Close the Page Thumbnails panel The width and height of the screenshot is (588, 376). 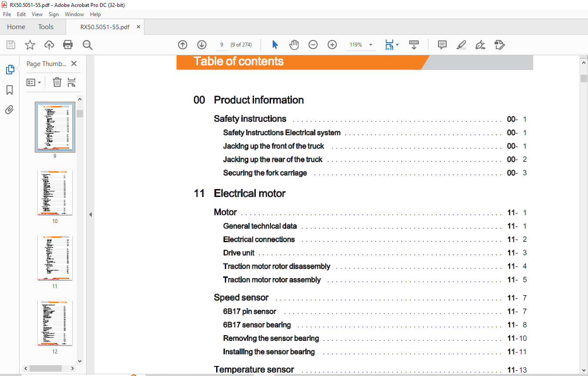click(74, 63)
